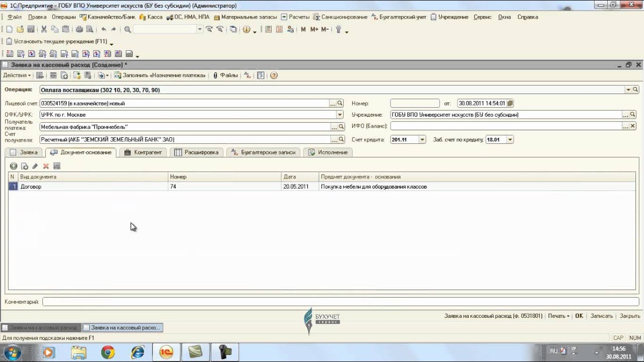Switch to the Бухгалтерские записи tab
The image size is (644, 362).
coord(264,152)
